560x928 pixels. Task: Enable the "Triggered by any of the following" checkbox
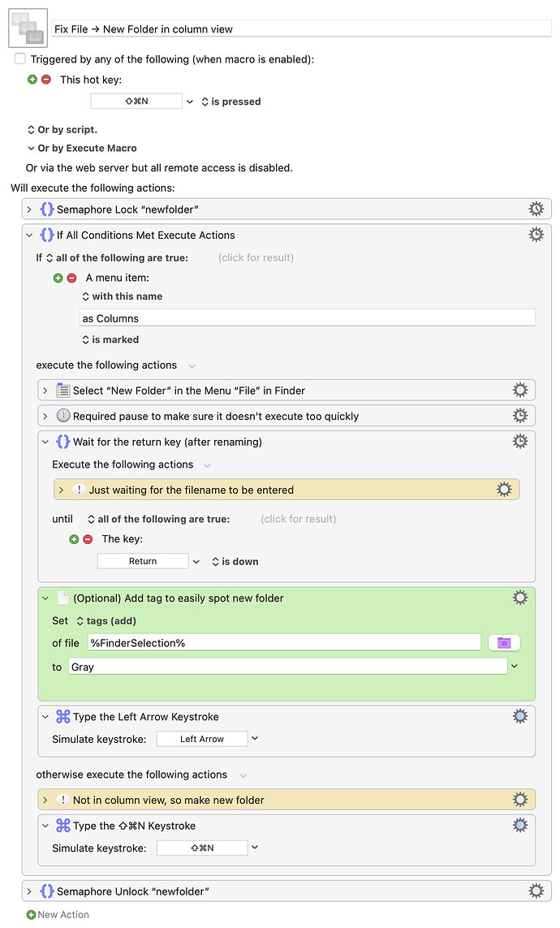[x=19, y=58]
